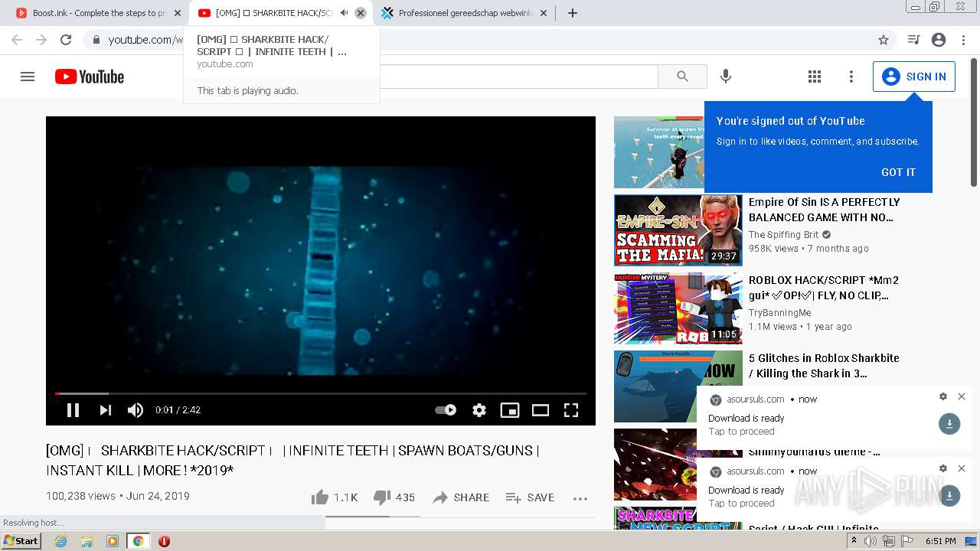Image resolution: width=980 pixels, height=551 pixels.
Task: Open video player settings gear
Action: coord(479,410)
